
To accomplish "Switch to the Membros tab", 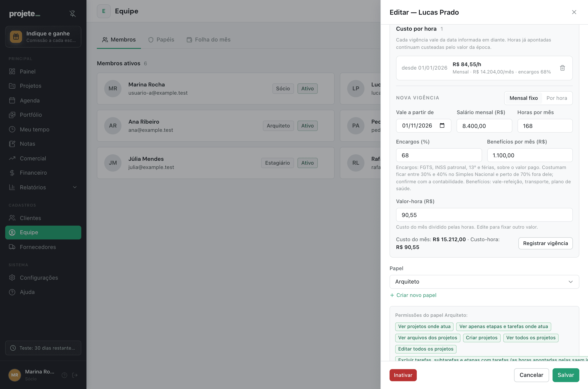I will coord(119,40).
